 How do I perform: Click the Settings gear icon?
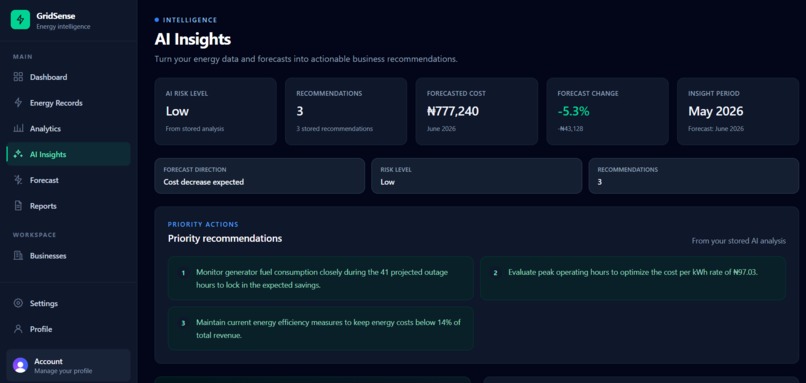[19, 303]
